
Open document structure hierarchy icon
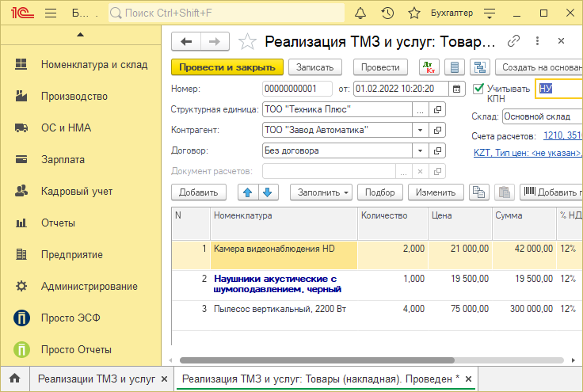[x=480, y=67]
